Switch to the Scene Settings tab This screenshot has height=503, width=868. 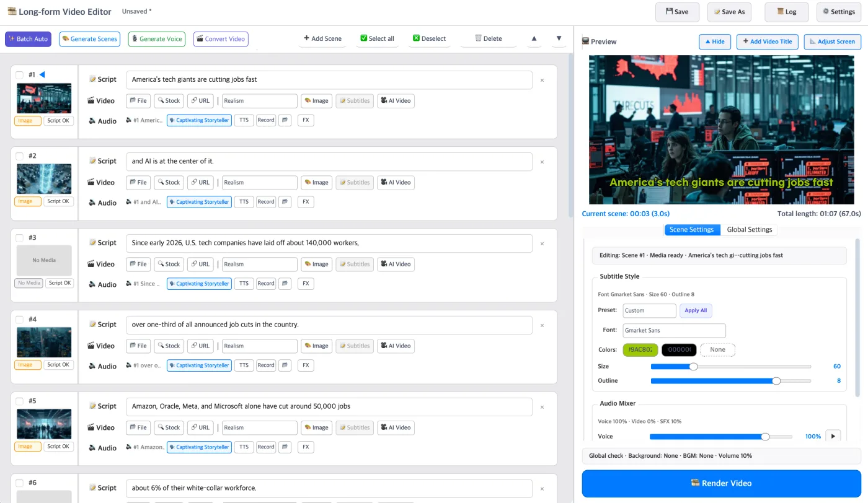(692, 230)
